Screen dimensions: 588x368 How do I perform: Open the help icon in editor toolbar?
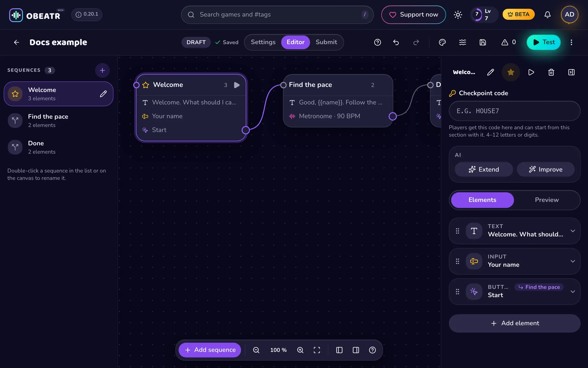(377, 42)
